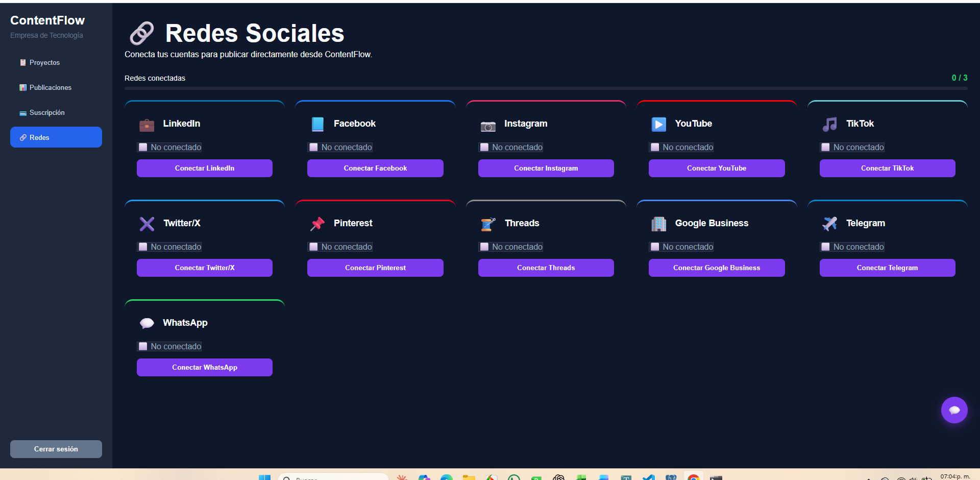The width and height of the screenshot is (980, 480).
Task: Click the Conectar Facebook button
Action: [x=375, y=168]
